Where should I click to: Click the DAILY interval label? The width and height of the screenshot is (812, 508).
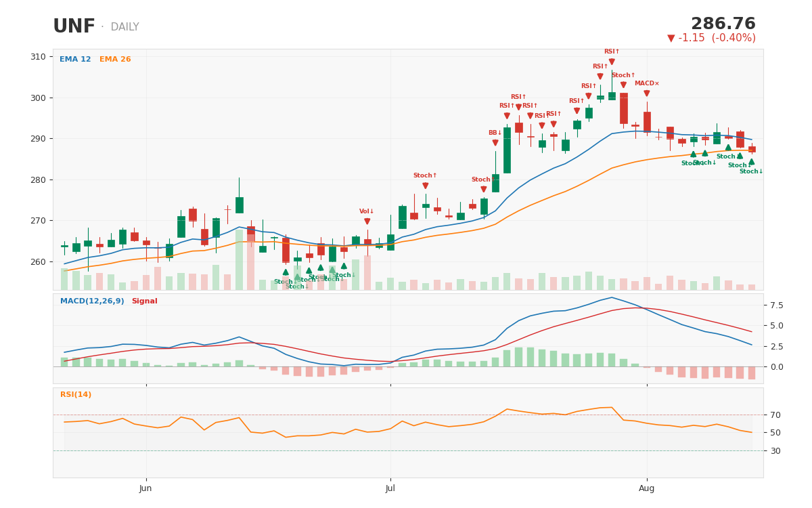click(x=125, y=27)
